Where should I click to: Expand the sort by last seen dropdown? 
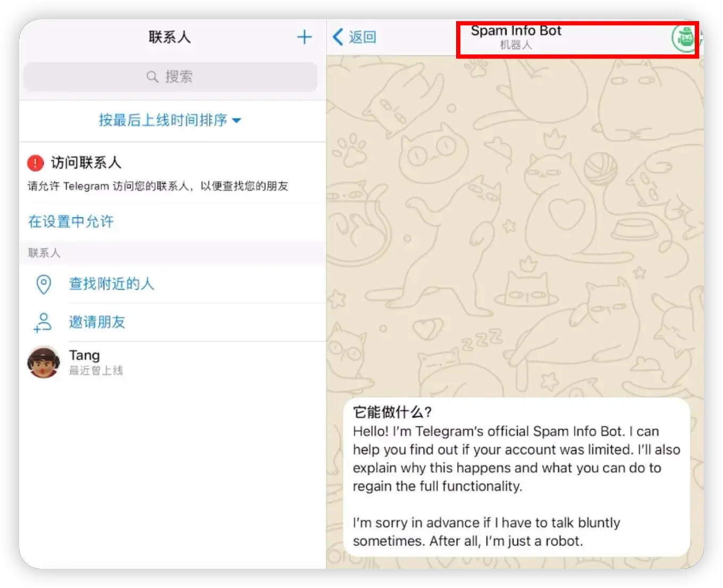click(x=170, y=120)
